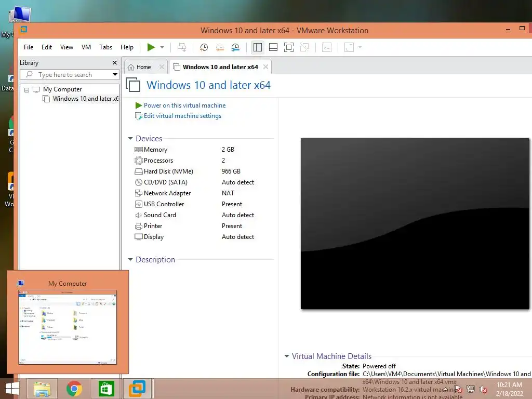Click the NAT network adapter value

(x=228, y=193)
